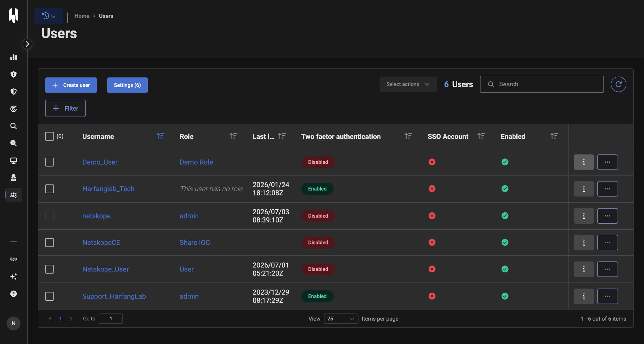644x344 pixels.
Task: Open more actions menu for netskope row
Action: (607, 216)
